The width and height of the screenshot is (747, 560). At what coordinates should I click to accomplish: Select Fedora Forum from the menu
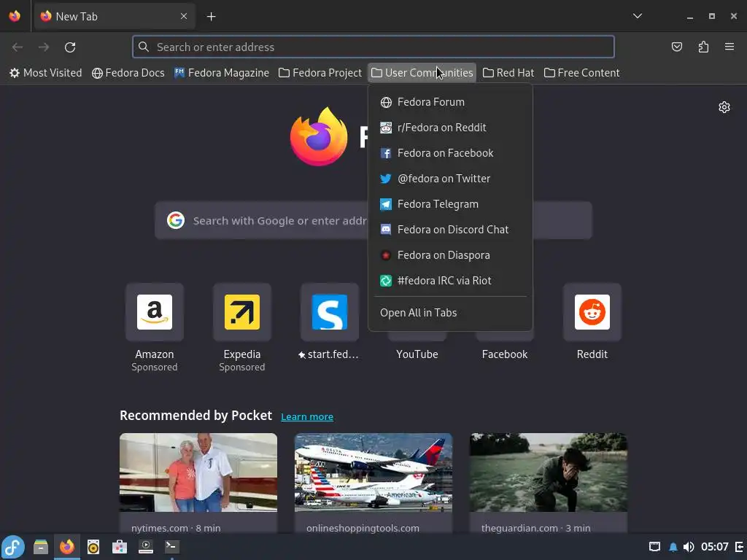[450, 102]
